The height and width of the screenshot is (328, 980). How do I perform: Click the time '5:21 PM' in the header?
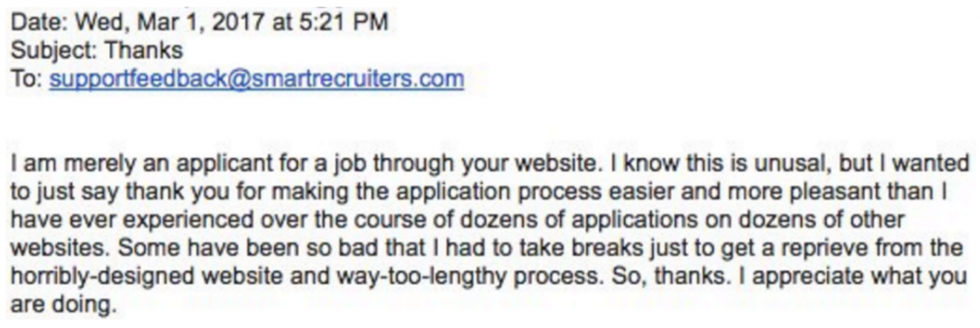[336, 21]
